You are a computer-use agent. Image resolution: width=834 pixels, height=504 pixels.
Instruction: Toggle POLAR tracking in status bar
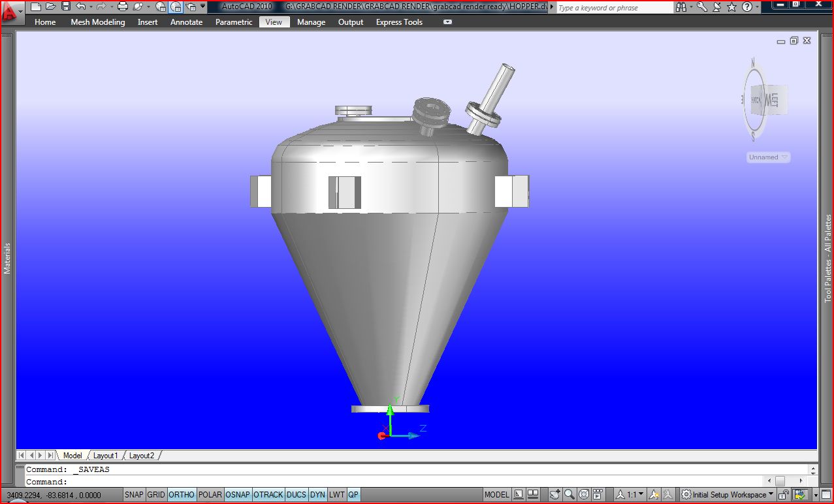pyautogui.click(x=210, y=495)
